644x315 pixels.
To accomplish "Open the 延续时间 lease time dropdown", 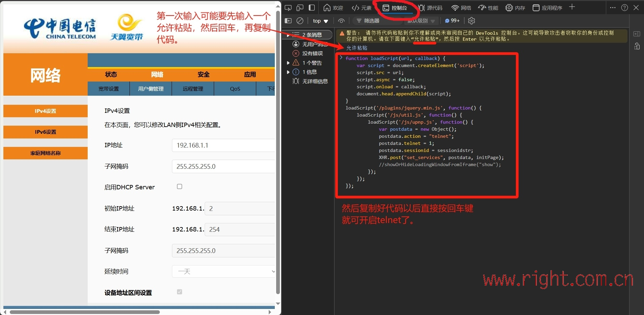I will point(224,271).
